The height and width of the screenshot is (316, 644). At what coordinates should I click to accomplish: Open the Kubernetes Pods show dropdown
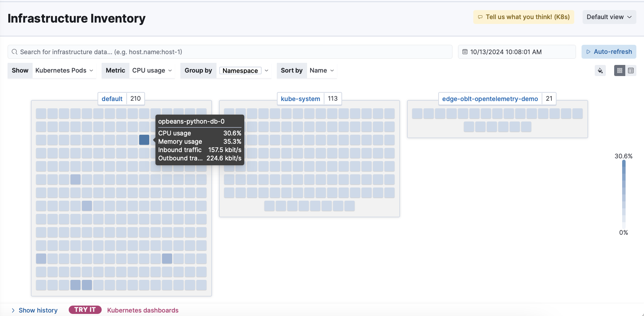point(64,70)
